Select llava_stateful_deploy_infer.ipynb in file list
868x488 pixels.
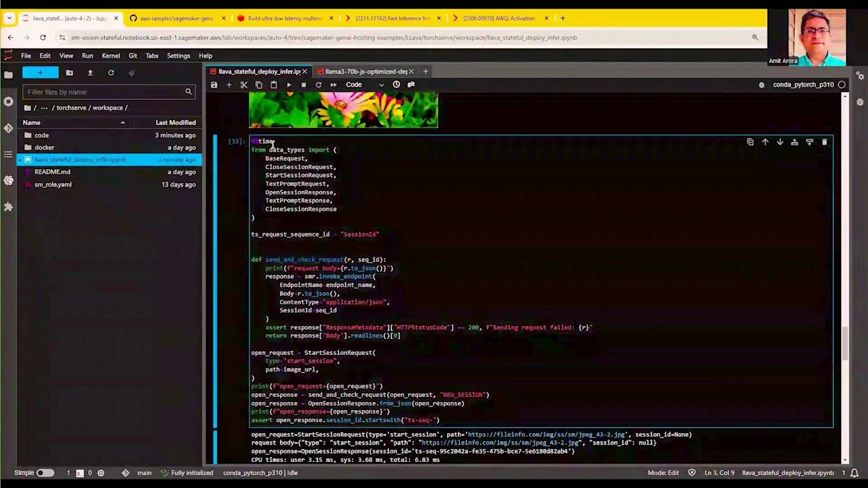(x=111, y=160)
